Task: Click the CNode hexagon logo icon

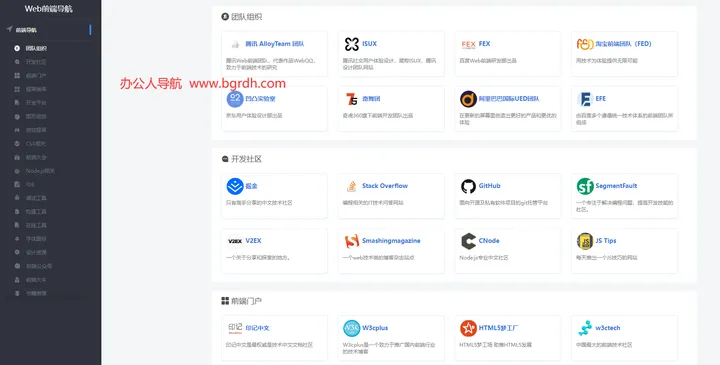Action: pos(468,241)
